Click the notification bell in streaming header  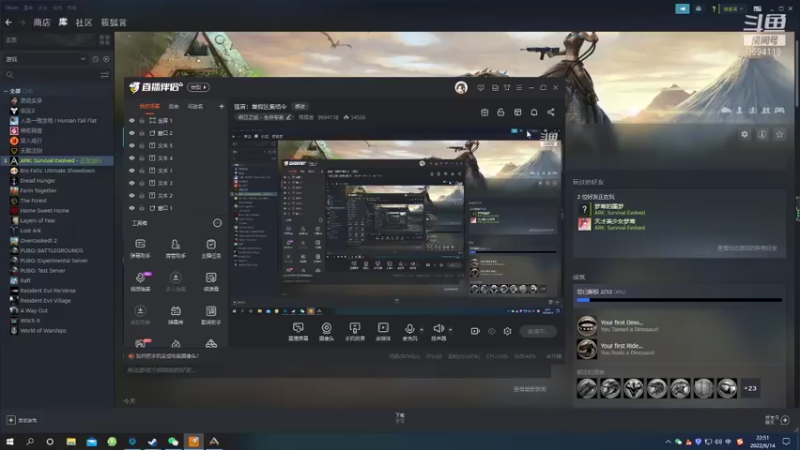[534, 112]
